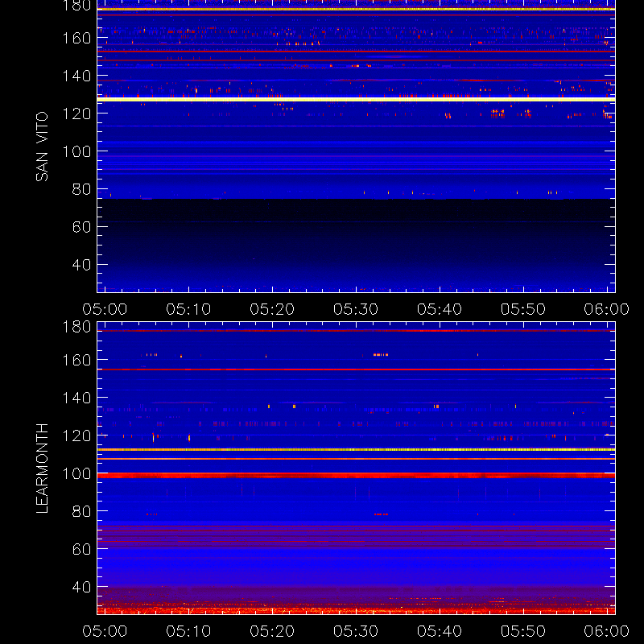Pick the 40 label on LEARMONTH axis
644x644 pixels.
[x=81, y=587]
